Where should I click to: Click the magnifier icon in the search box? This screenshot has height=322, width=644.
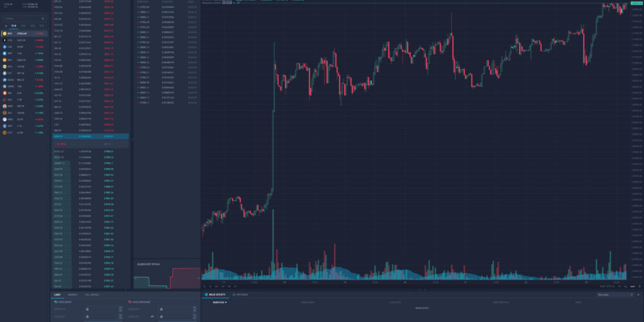[x=43, y=19]
